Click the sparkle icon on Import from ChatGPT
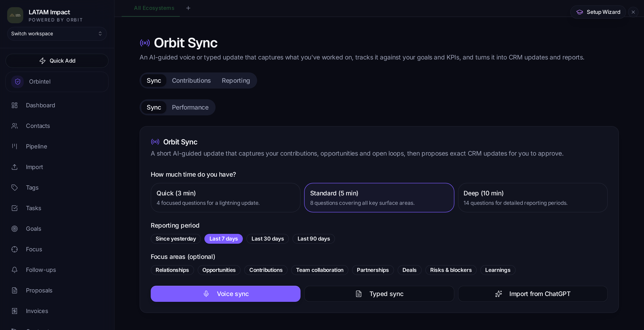 pos(498,294)
